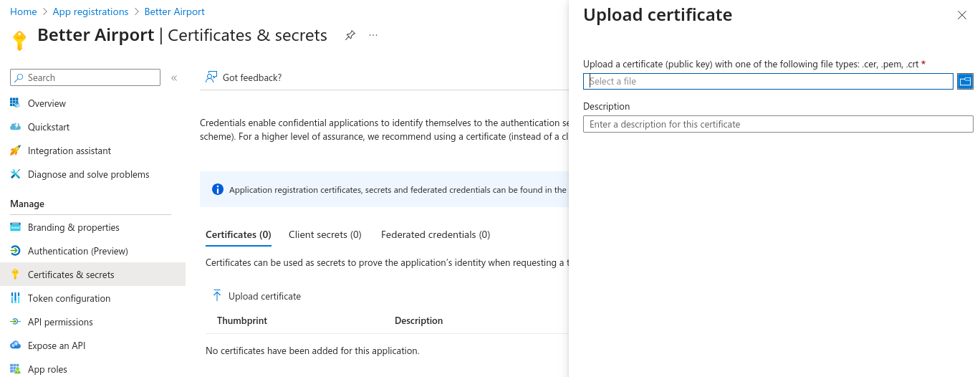Pin the Better Airport blade
This screenshot has width=980, height=377.
[x=350, y=35]
